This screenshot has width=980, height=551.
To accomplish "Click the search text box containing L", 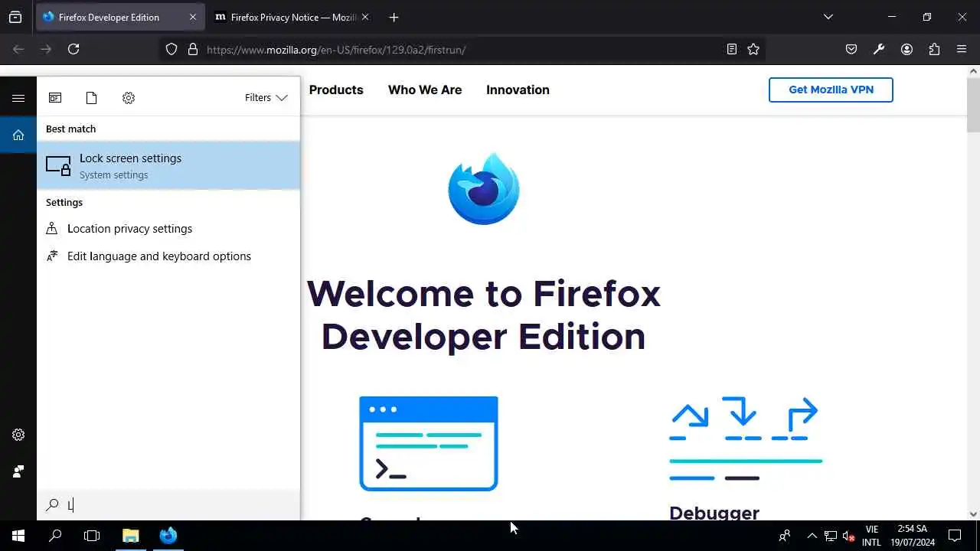I will (168, 505).
